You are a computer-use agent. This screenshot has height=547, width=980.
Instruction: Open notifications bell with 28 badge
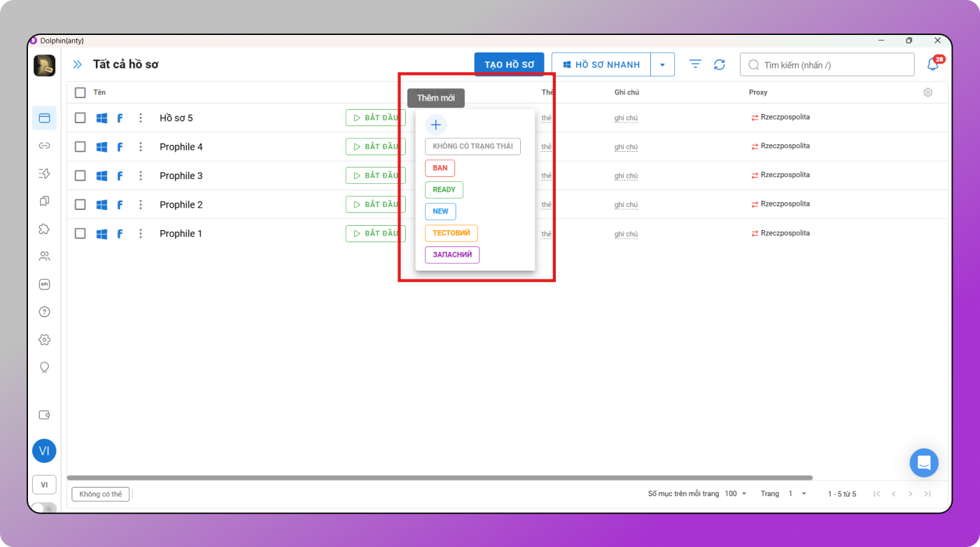click(x=933, y=64)
